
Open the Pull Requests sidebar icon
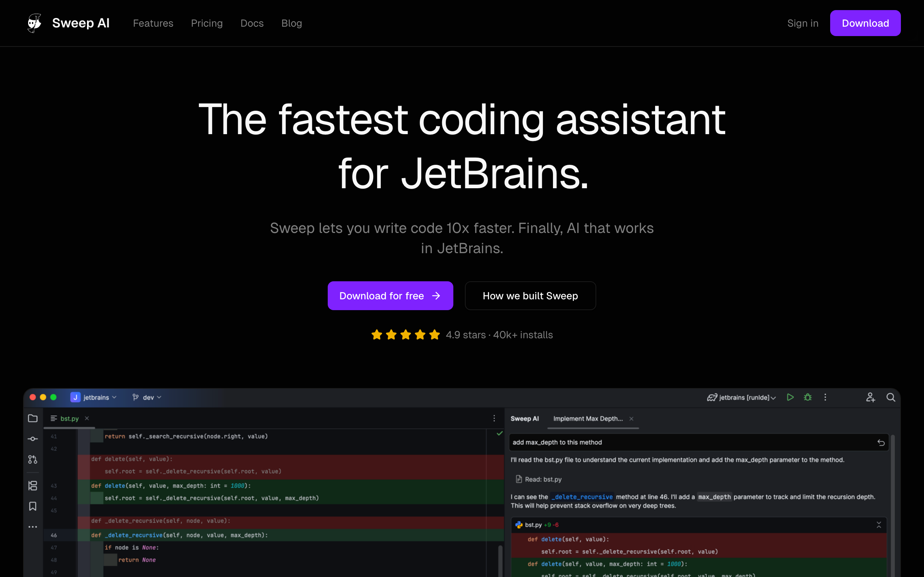[x=33, y=459]
